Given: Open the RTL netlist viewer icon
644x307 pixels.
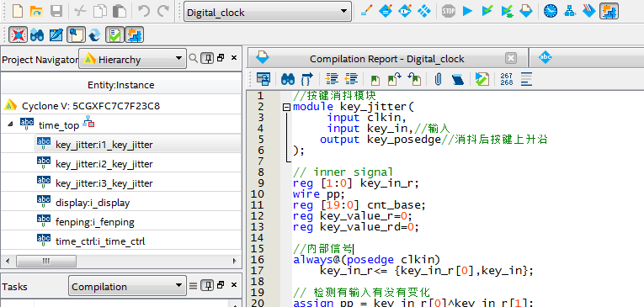Looking at the screenshot, I should coord(570,11).
